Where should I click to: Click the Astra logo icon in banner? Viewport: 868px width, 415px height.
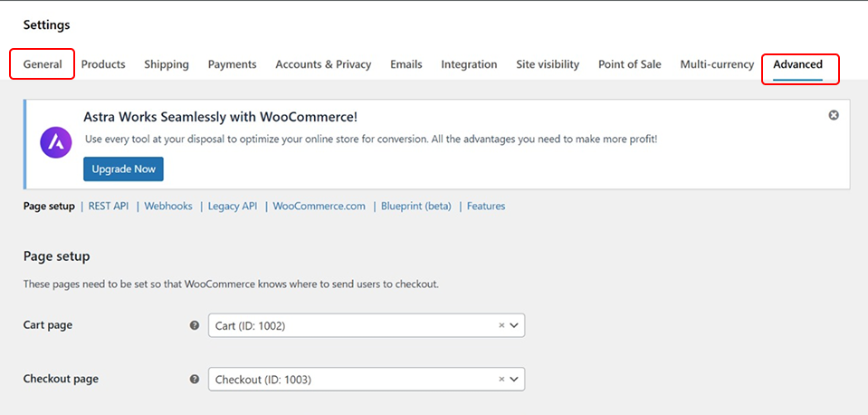tap(56, 143)
